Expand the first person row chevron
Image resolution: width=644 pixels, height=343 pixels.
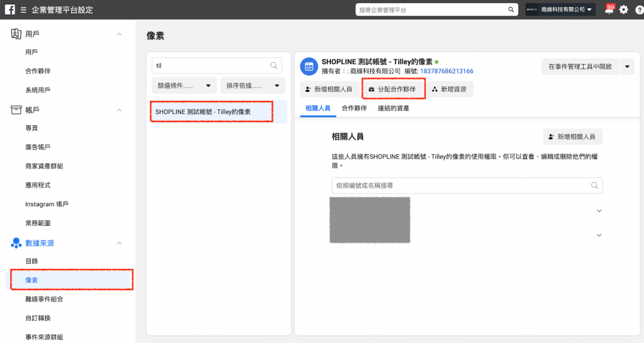point(599,211)
